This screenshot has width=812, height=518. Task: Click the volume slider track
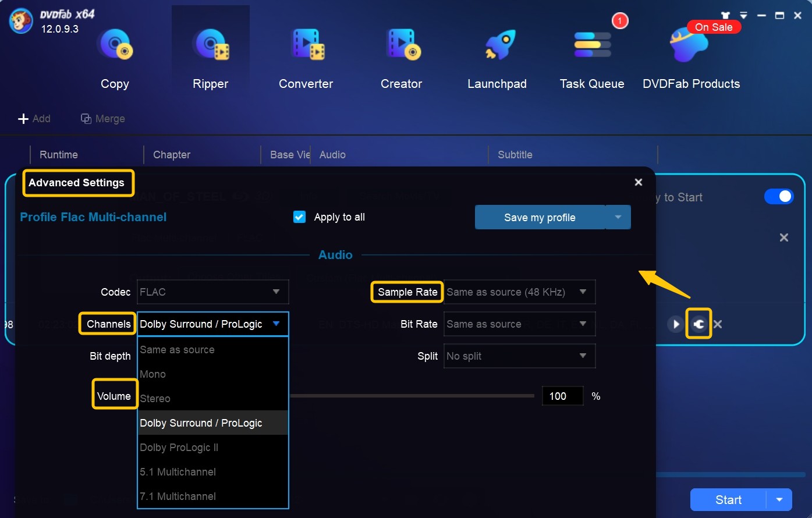pyautogui.click(x=412, y=396)
